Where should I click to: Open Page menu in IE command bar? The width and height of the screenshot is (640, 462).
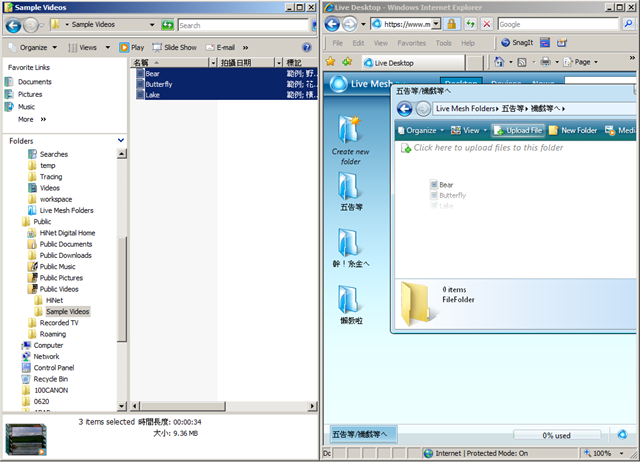581,62
